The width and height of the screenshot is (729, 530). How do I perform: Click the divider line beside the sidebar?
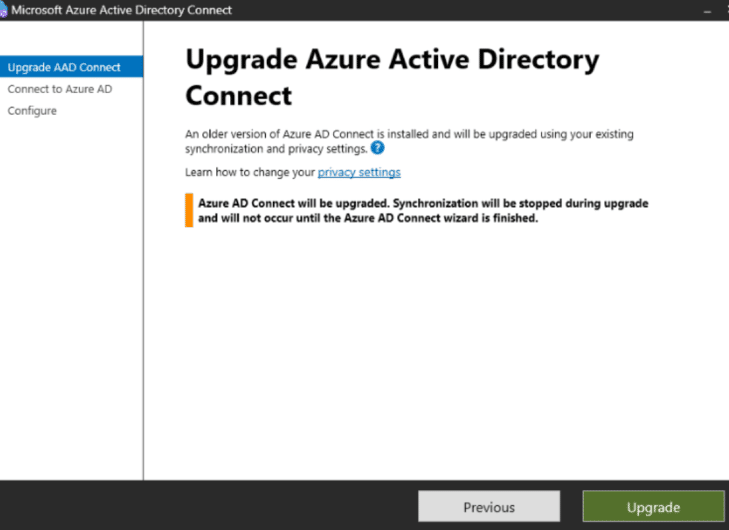pyautogui.click(x=144, y=251)
